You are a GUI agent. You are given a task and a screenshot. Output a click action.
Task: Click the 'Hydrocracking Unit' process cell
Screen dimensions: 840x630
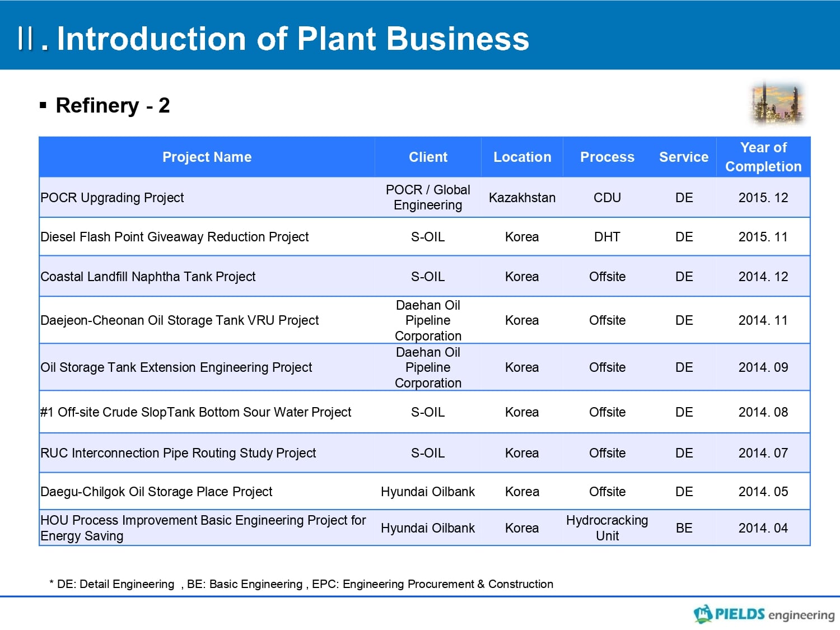(x=607, y=528)
